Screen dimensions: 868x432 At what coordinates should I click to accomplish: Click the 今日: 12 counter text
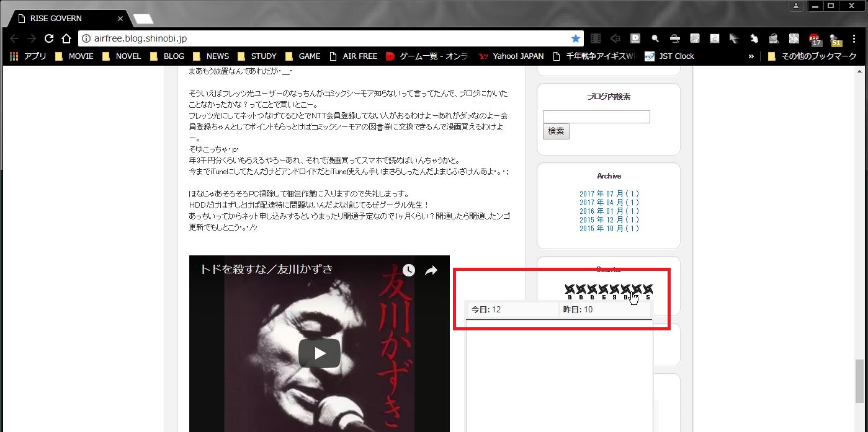coord(486,309)
